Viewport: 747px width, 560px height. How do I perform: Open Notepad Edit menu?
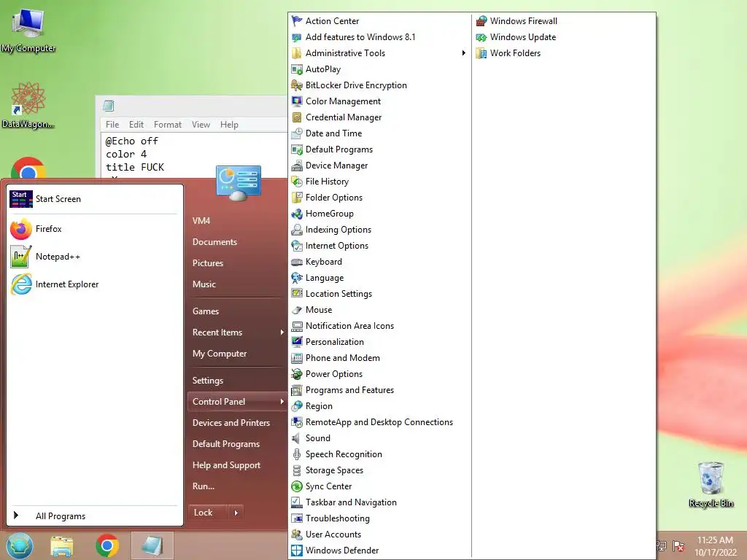[x=136, y=125]
